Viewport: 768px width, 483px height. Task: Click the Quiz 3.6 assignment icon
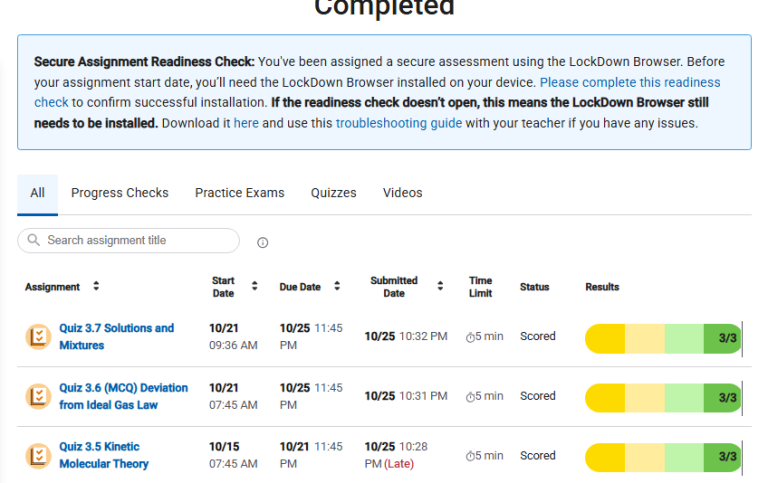pyautogui.click(x=38, y=397)
